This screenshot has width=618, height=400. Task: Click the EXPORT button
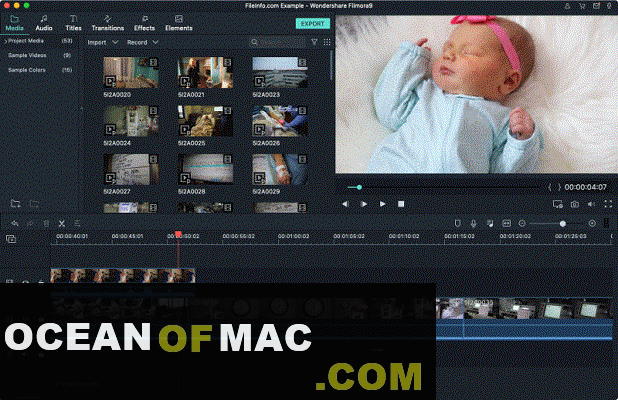tap(313, 24)
